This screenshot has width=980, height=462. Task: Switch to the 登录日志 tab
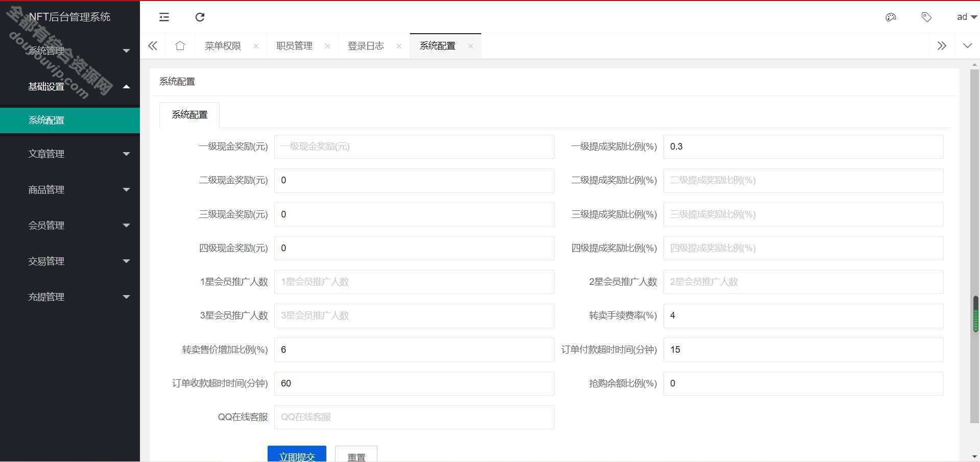tap(366, 46)
